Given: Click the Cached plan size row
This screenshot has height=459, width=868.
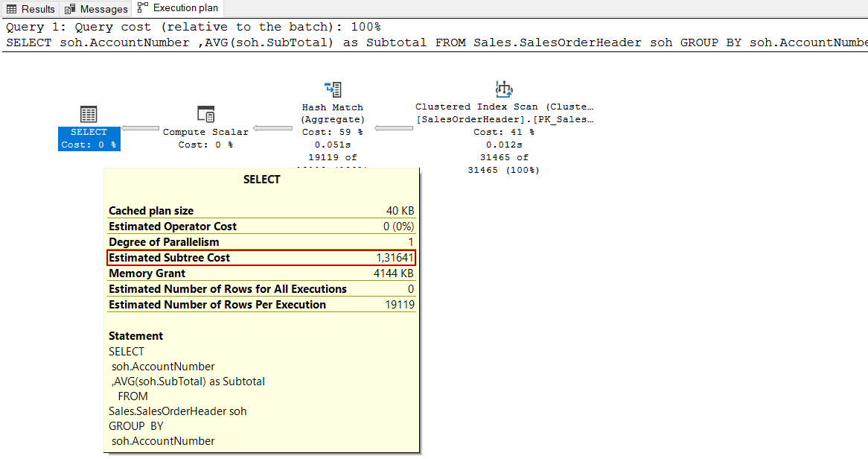Looking at the screenshot, I should [x=261, y=211].
